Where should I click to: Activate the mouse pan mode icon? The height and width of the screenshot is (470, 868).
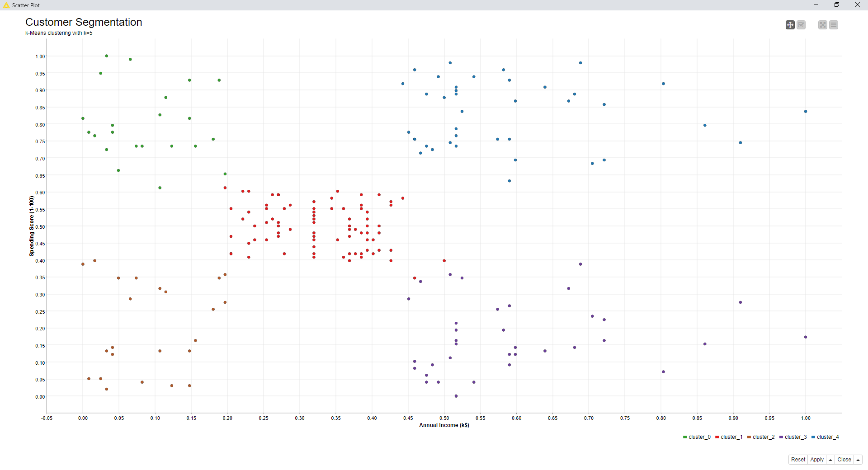(790, 25)
